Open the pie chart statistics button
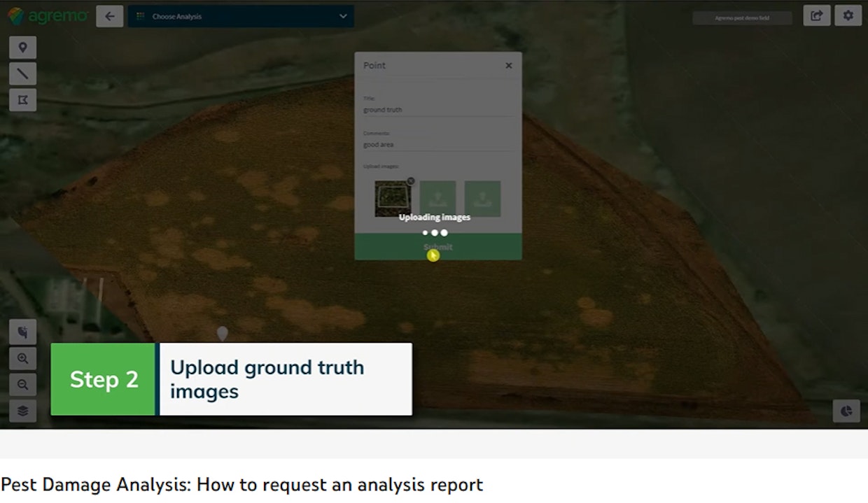Viewport: 868px width, 503px height. coord(846,411)
